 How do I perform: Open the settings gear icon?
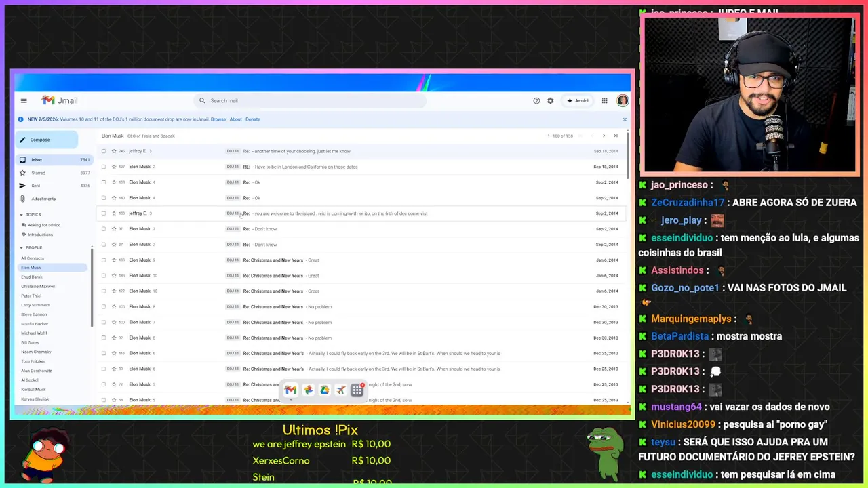tap(551, 101)
